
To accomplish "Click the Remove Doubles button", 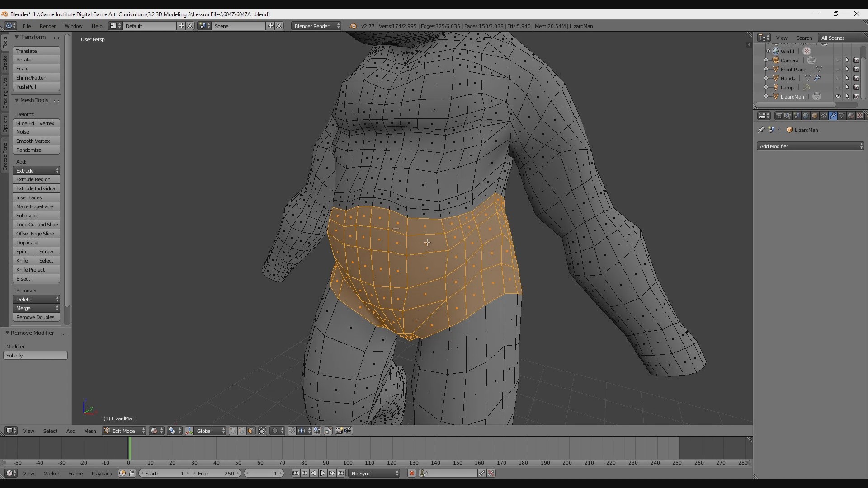I will pos(36,317).
